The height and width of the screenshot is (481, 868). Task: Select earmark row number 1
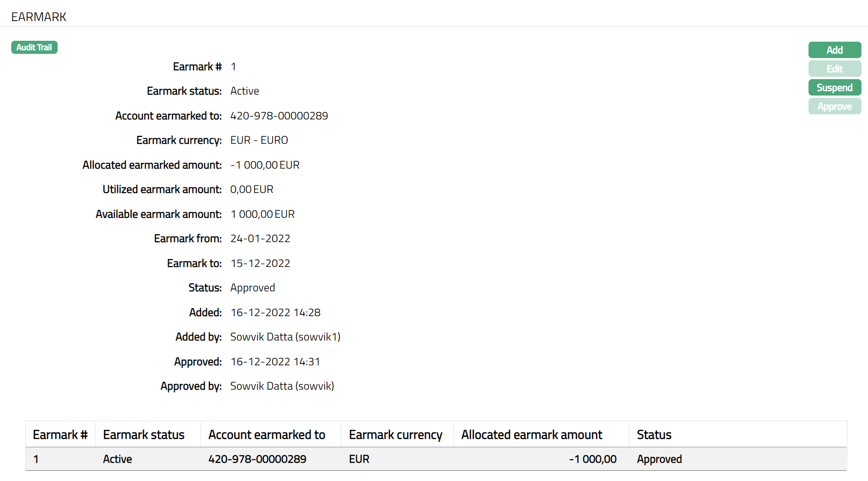[x=36, y=459]
